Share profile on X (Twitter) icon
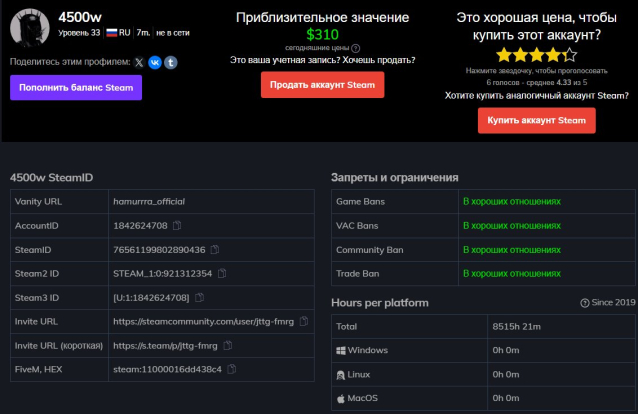Viewport: 638px width, 414px height. click(139, 62)
